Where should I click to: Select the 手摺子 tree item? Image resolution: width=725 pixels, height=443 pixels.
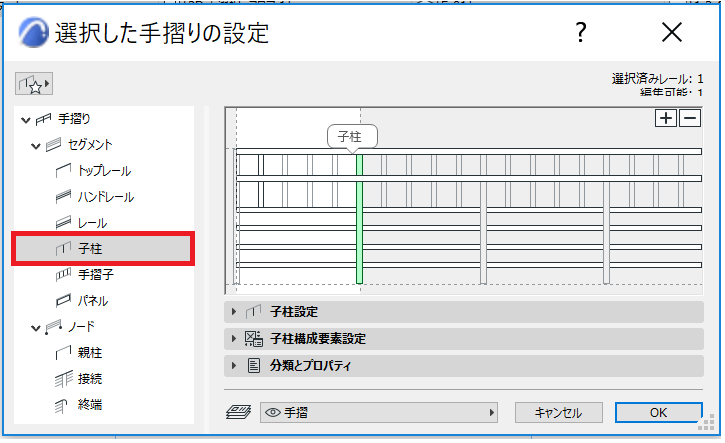point(96,275)
